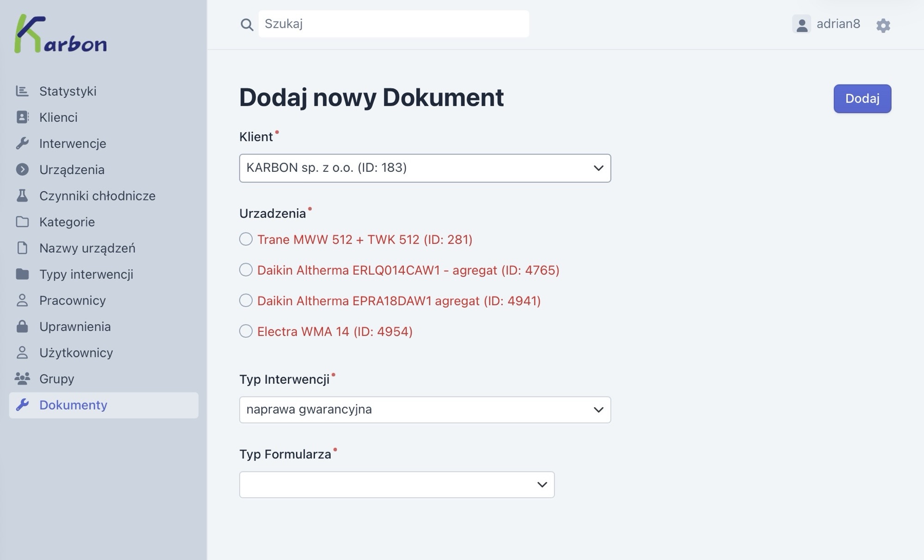The width and height of the screenshot is (924, 560).
Task: Go to Klienci in the sidebar
Action: (x=58, y=117)
